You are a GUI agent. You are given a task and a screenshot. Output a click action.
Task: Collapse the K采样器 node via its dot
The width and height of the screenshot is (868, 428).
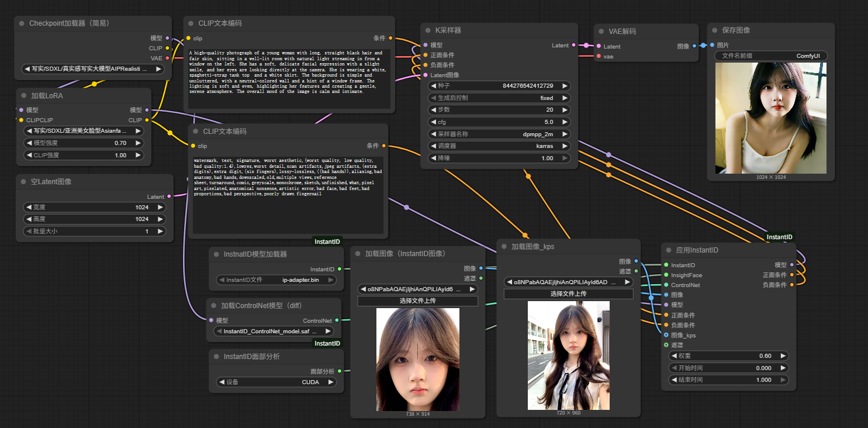[x=428, y=30]
